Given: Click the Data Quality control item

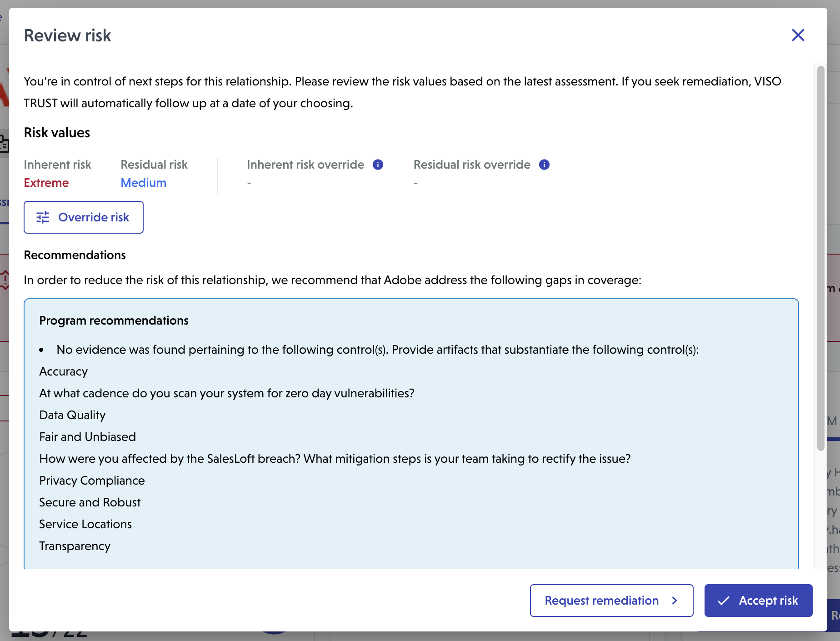Looking at the screenshot, I should pos(72,415).
